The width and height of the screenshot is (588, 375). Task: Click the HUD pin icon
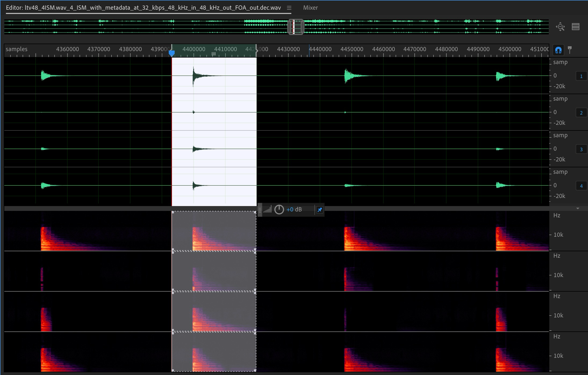click(x=320, y=210)
